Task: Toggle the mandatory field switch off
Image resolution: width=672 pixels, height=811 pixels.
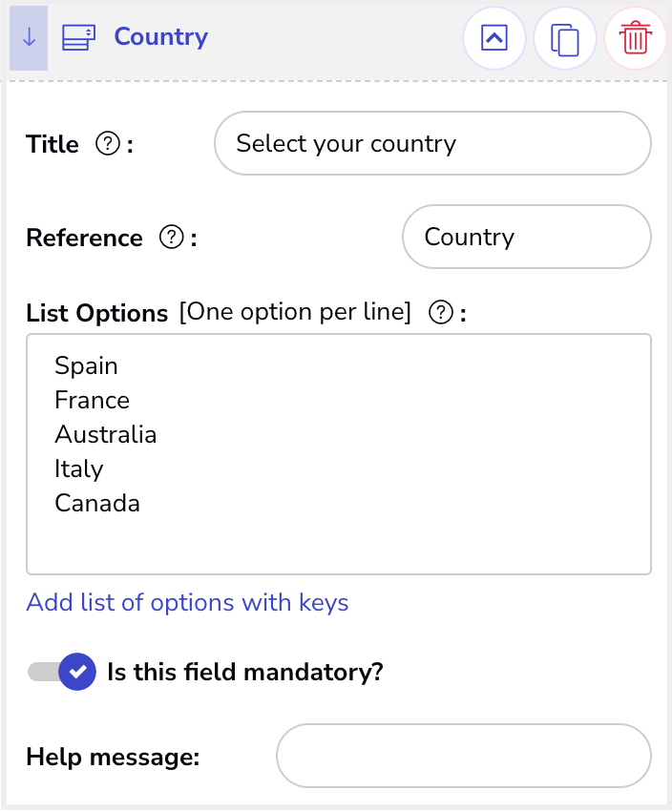Action: tap(62, 672)
